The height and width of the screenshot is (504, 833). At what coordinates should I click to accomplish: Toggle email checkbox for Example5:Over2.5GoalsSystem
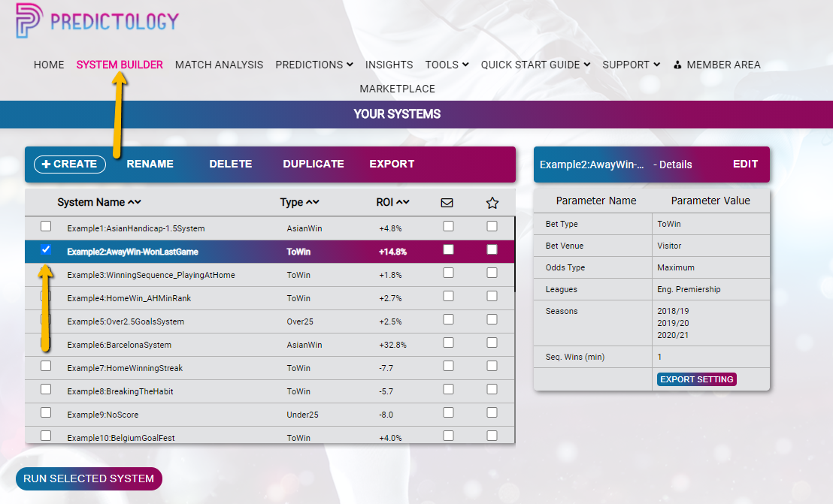[448, 319]
